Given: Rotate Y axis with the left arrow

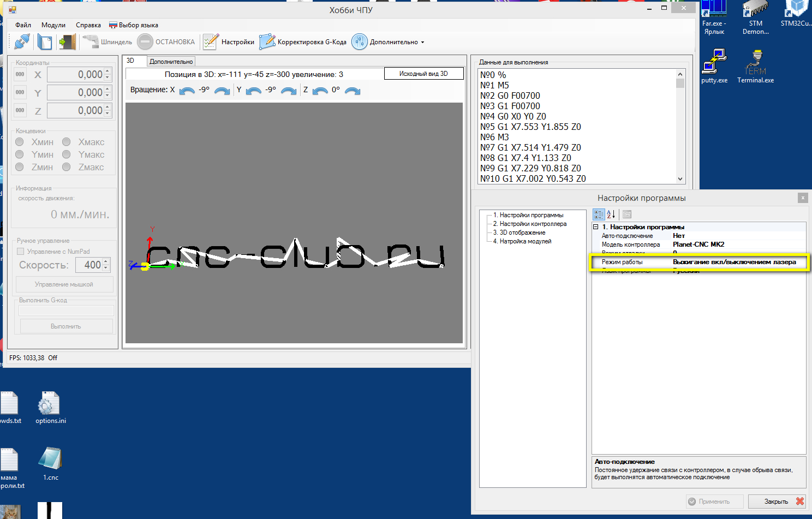Looking at the screenshot, I should (254, 91).
